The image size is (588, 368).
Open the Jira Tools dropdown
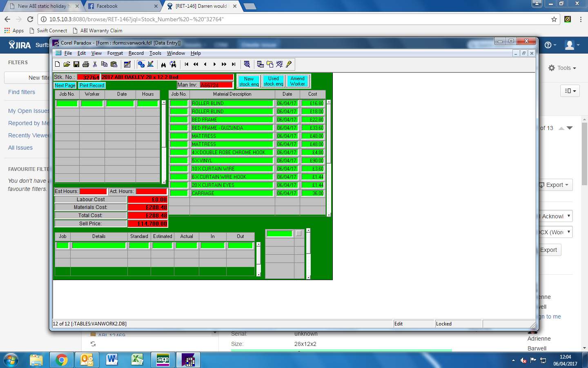pos(562,68)
